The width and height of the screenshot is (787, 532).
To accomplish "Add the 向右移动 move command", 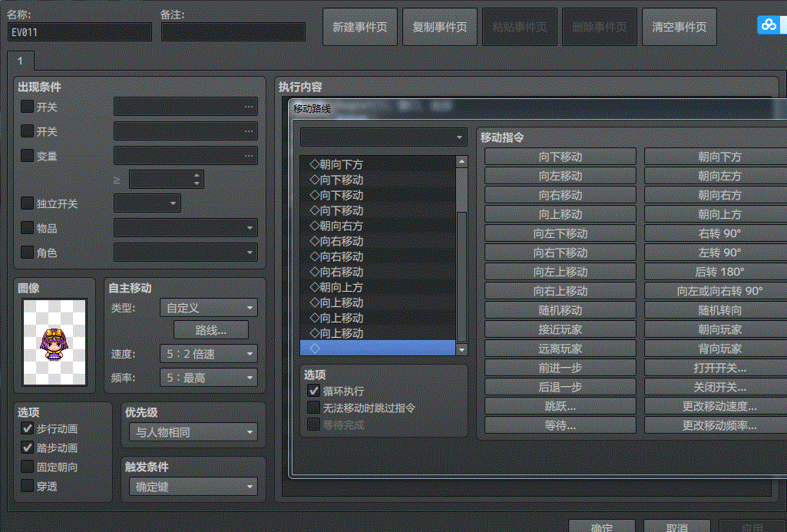I will click(x=560, y=195).
